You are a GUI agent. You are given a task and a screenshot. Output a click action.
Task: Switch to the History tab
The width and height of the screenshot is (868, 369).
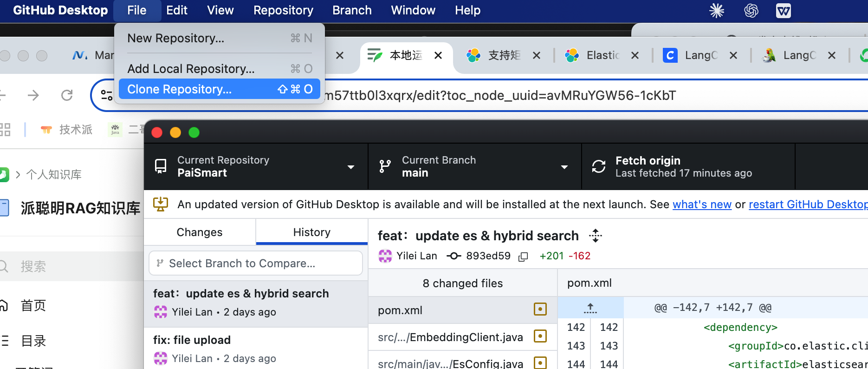coord(311,232)
